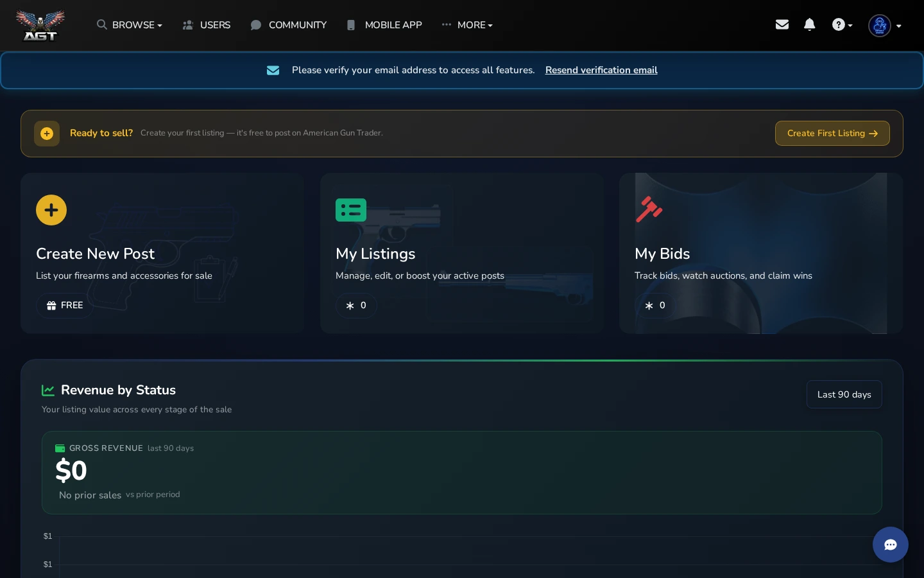Click the envelope icon in verification banner
Viewport: 924px width, 578px height.
[x=273, y=70]
